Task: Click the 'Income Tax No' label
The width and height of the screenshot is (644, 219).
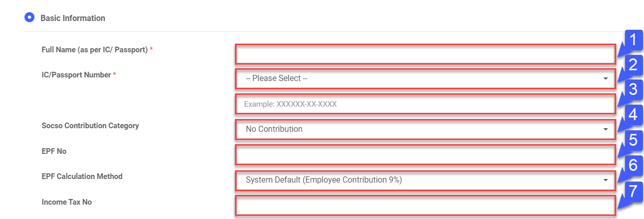Action: pyautogui.click(x=66, y=202)
